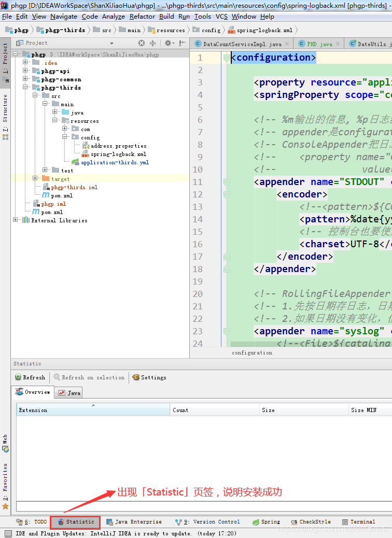Click the scroll-from-source target icon
392x538 pixels.
point(142,43)
